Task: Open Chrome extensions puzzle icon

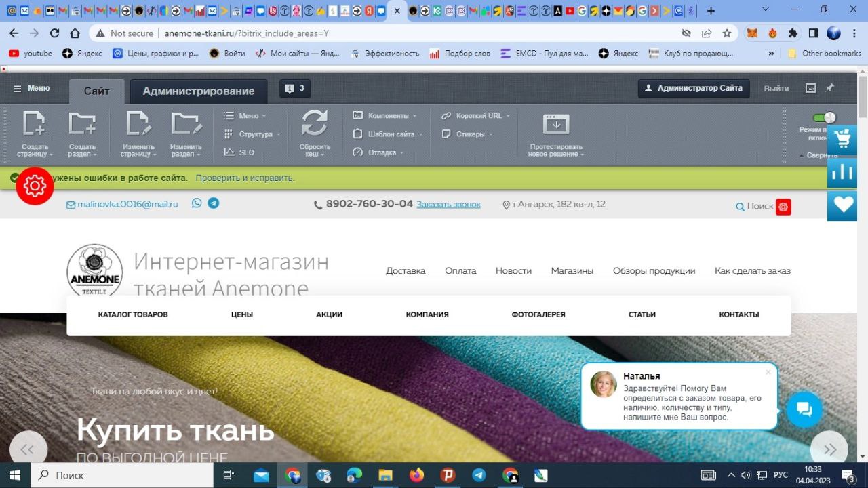Action: 792,33
